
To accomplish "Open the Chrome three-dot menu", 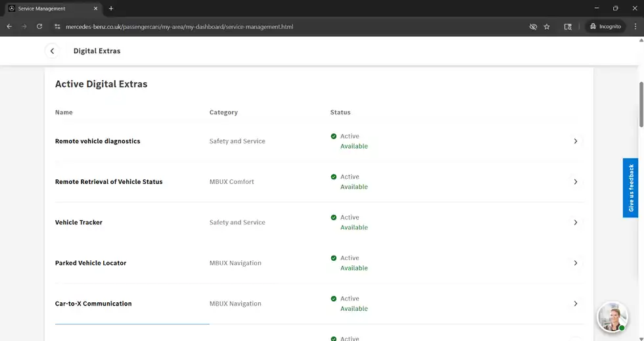I will pyautogui.click(x=635, y=27).
